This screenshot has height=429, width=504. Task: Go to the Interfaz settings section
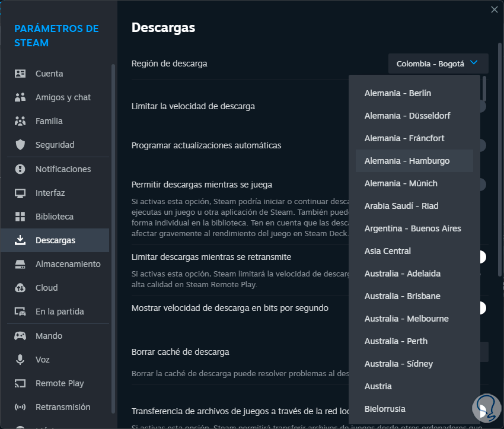[x=50, y=193]
